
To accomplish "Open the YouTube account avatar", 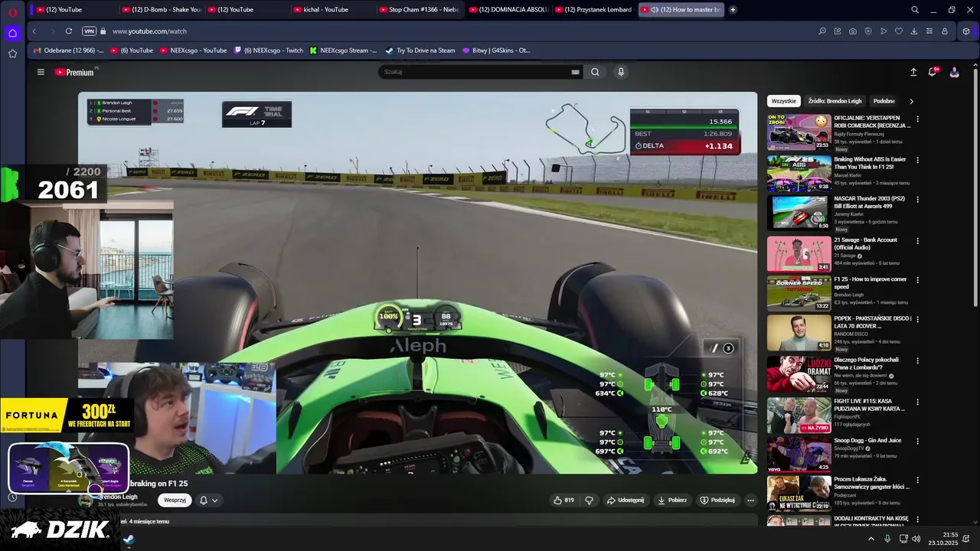I will click(x=954, y=72).
